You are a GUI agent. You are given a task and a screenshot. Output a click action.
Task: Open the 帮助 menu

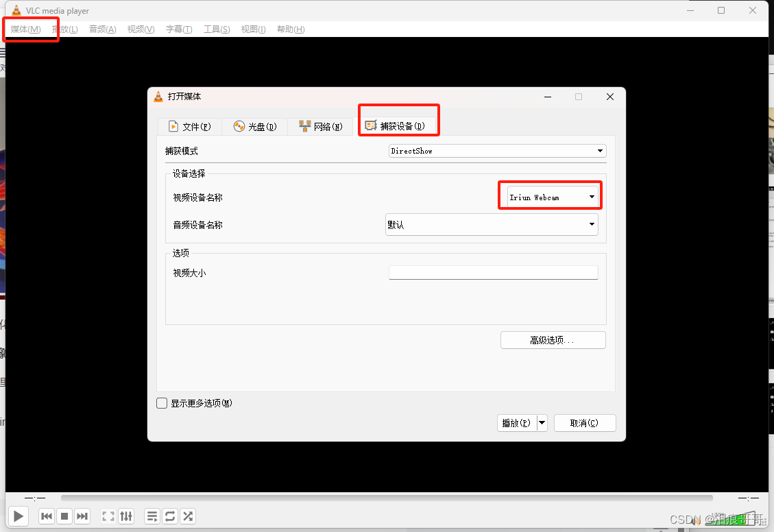pos(291,29)
